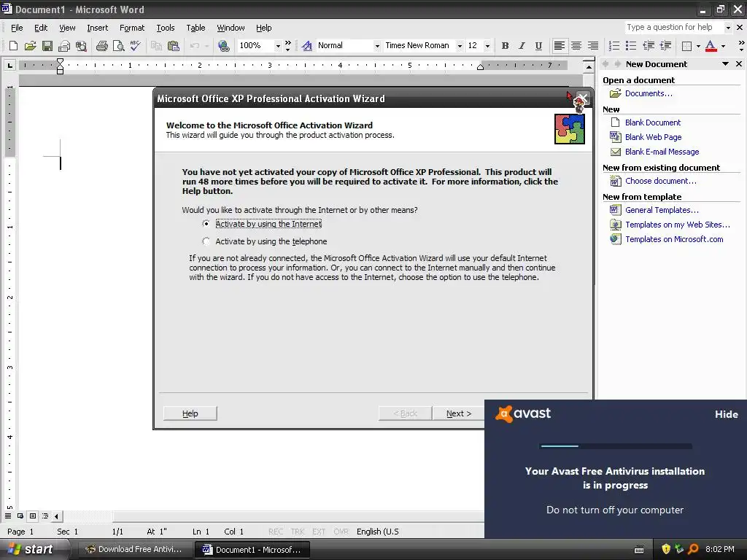The image size is (747, 560).
Task: Click the Outside Border icon
Action: pos(686,46)
